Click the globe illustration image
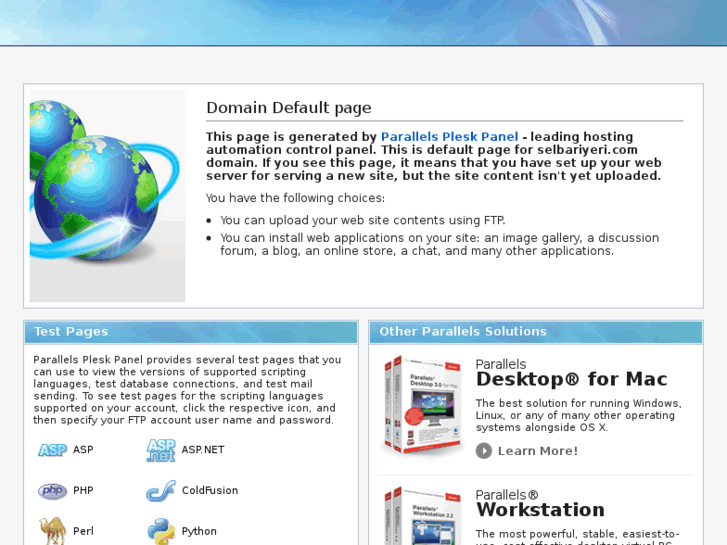This screenshot has width=727, height=545. tap(108, 196)
